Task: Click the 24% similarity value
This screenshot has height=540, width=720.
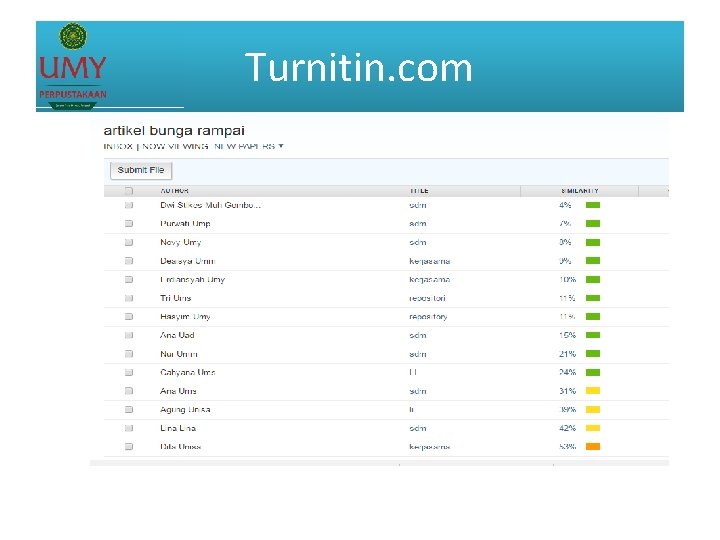Action: (x=568, y=372)
